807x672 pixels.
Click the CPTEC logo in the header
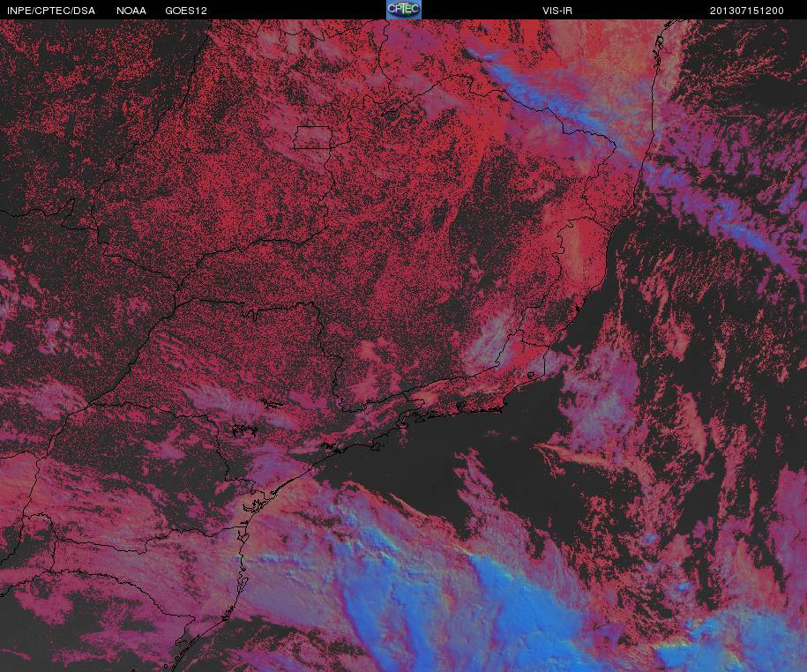point(404,10)
